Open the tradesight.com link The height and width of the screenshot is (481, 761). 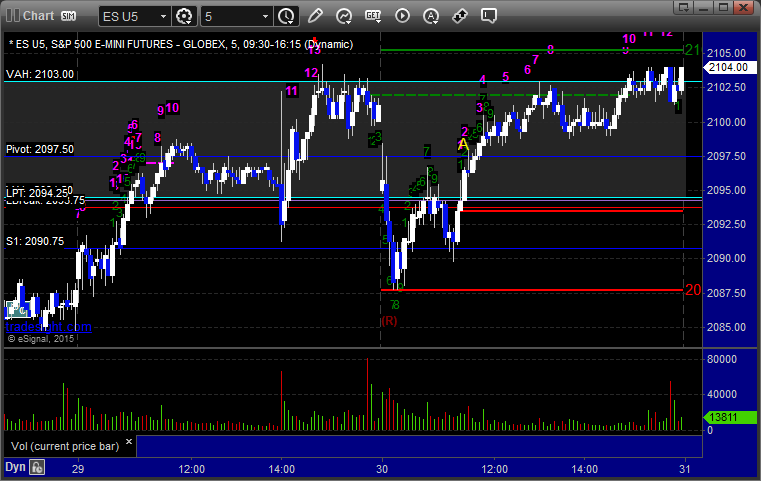49,327
